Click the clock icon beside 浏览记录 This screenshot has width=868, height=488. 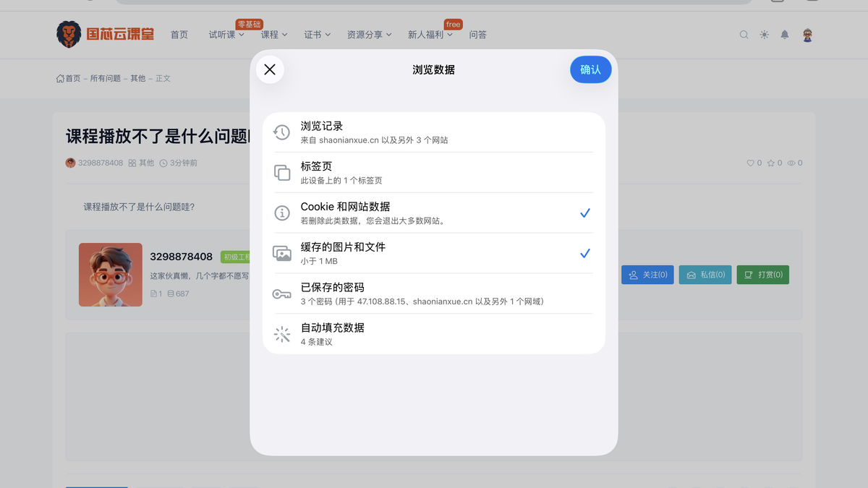[x=282, y=132]
